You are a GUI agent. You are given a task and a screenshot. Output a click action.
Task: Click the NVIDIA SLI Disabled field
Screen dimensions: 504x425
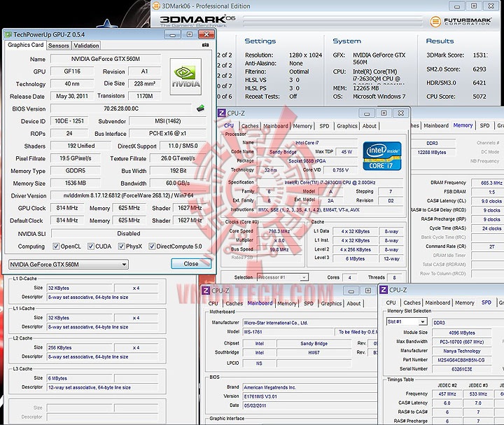pyautogui.click(x=128, y=233)
